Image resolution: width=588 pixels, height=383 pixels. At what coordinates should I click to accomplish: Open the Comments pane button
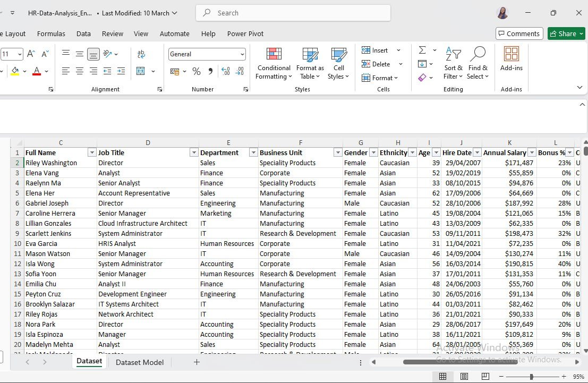coord(519,34)
